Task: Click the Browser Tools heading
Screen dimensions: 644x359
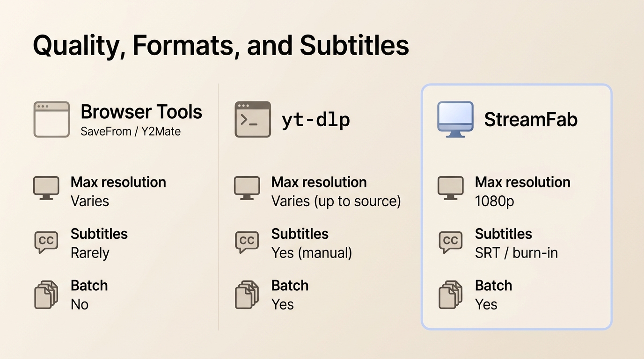Action: tap(141, 112)
